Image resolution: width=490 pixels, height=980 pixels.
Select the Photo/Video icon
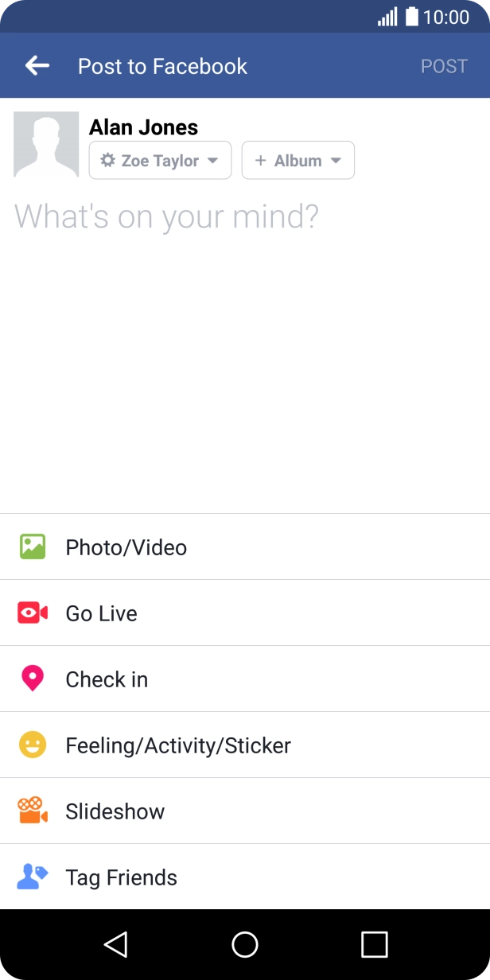pyautogui.click(x=33, y=546)
